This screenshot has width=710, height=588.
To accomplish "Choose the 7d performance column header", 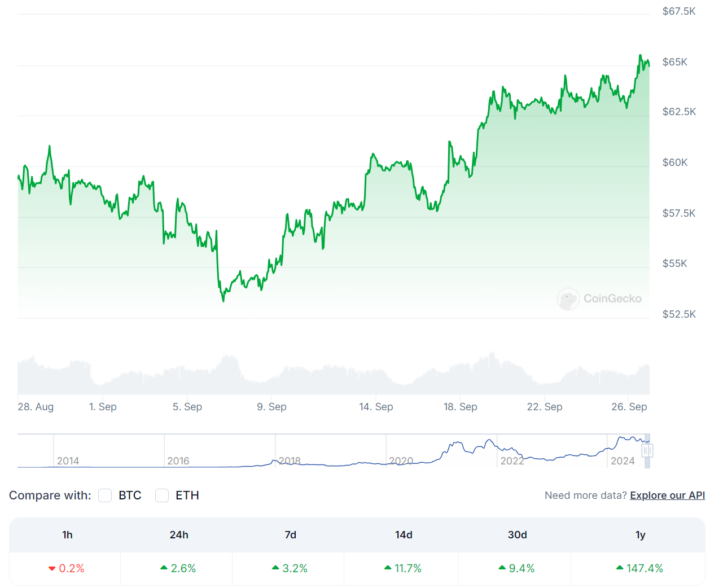I will [291, 535].
